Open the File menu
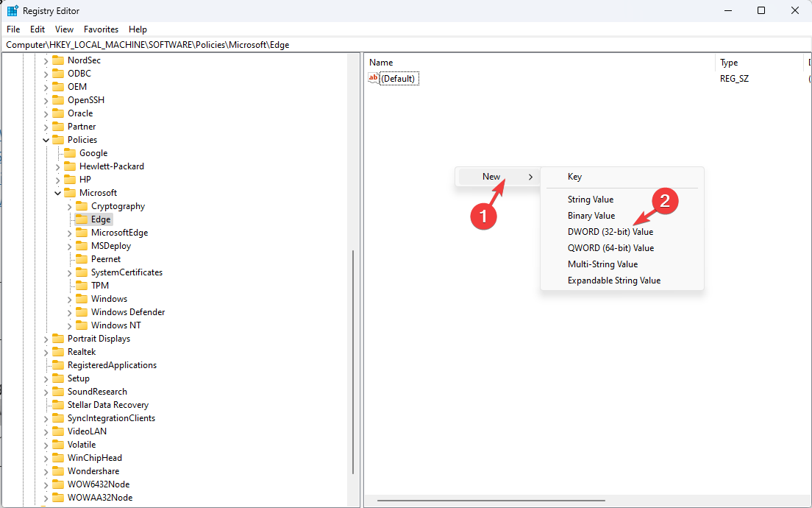The width and height of the screenshot is (812, 508). tap(13, 29)
